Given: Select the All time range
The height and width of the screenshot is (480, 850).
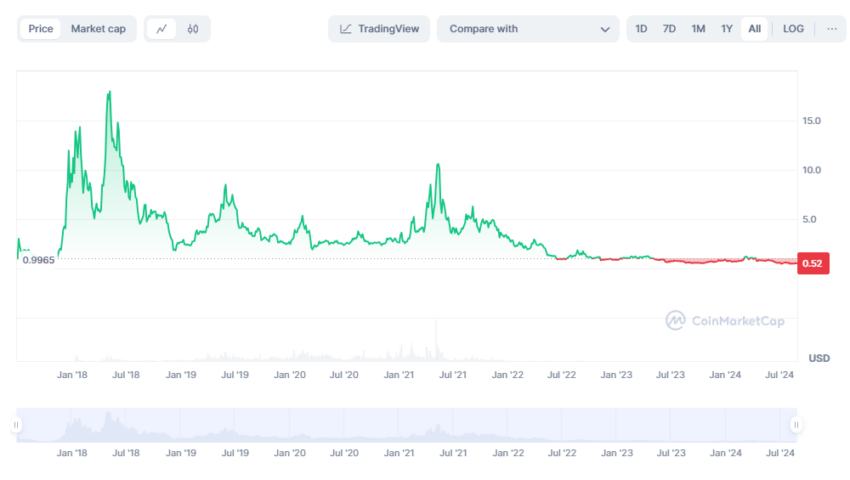Looking at the screenshot, I should [x=755, y=29].
